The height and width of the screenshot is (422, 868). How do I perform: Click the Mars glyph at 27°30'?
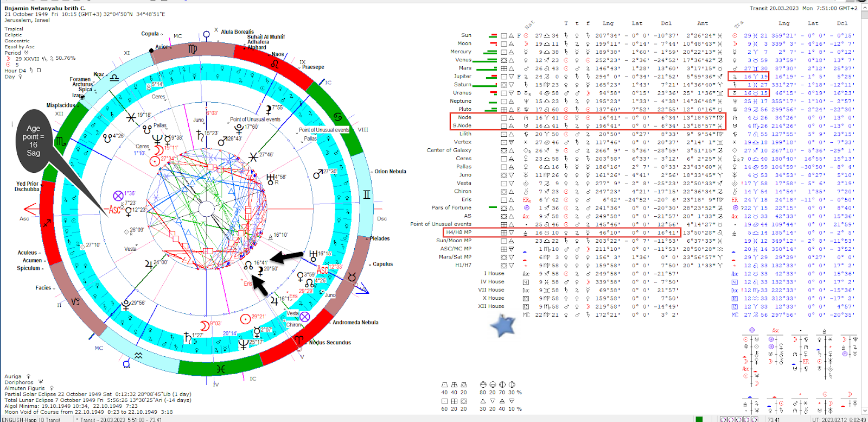(318, 174)
